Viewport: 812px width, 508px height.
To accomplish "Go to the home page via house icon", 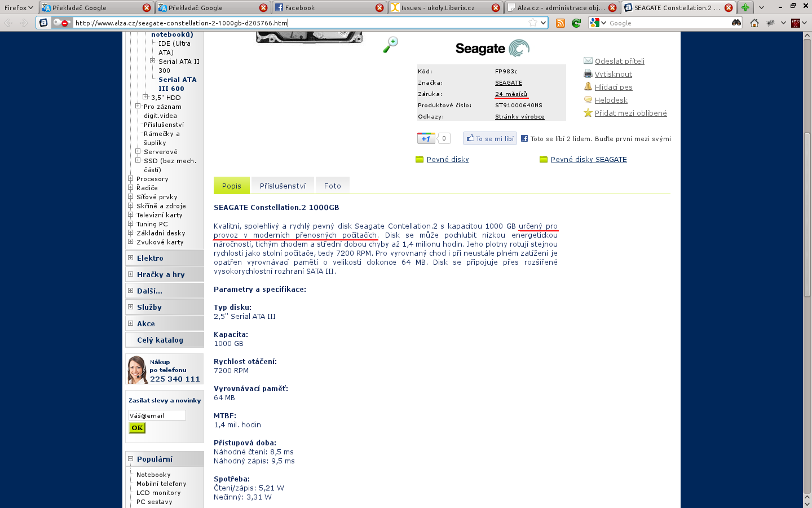I will [x=754, y=23].
